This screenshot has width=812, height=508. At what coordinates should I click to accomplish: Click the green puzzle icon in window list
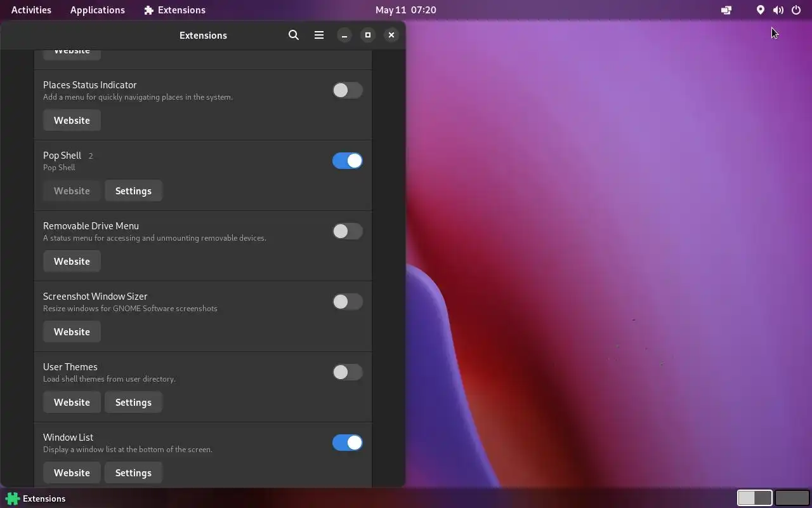click(12, 498)
